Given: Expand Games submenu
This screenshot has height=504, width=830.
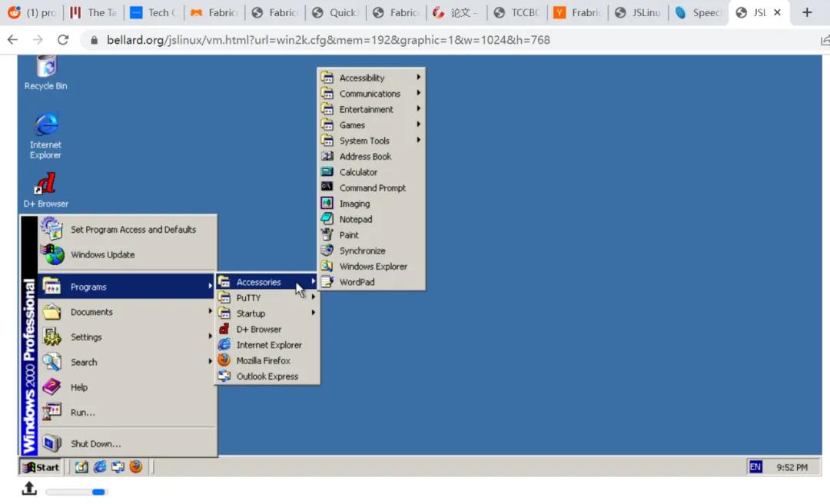Looking at the screenshot, I should (371, 125).
